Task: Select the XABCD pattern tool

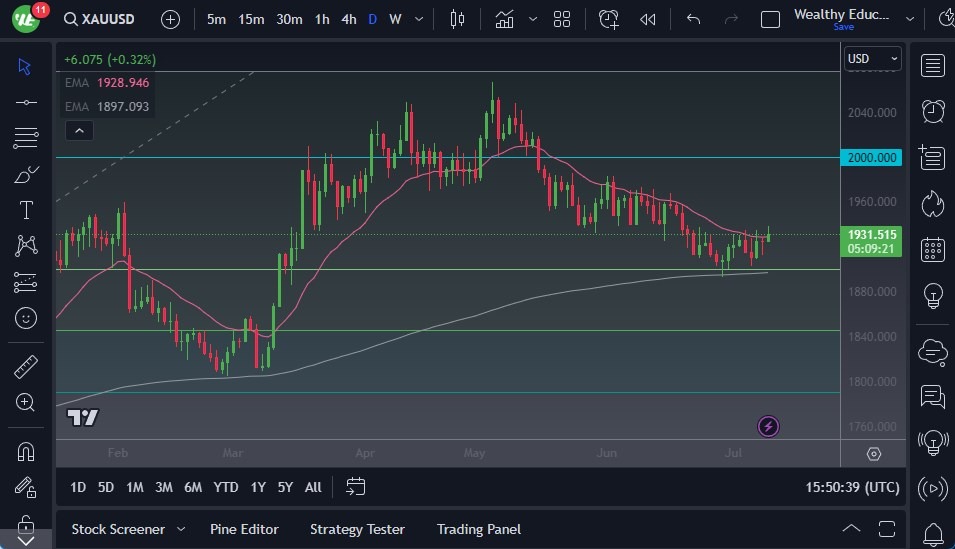Action: coord(26,246)
